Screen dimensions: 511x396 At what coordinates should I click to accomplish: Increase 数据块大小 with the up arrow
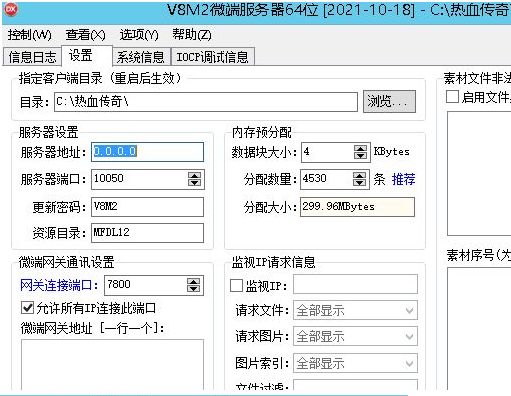point(360,148)
